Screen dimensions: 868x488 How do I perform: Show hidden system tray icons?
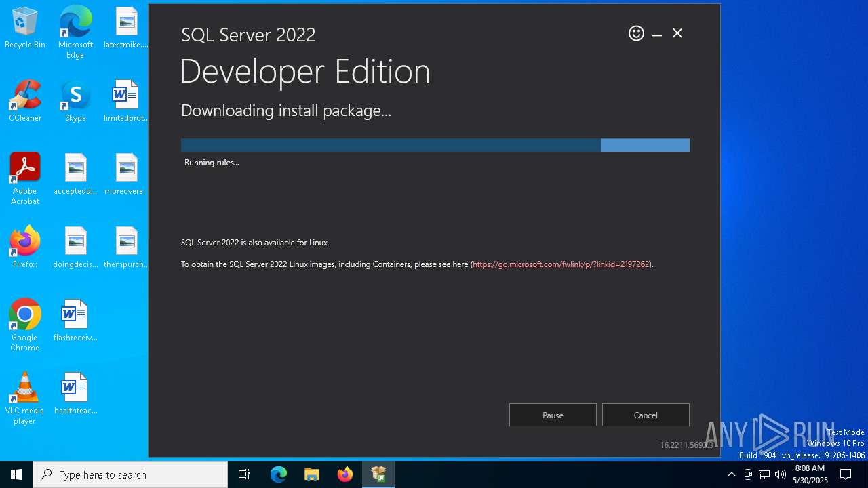coord(731,474)
